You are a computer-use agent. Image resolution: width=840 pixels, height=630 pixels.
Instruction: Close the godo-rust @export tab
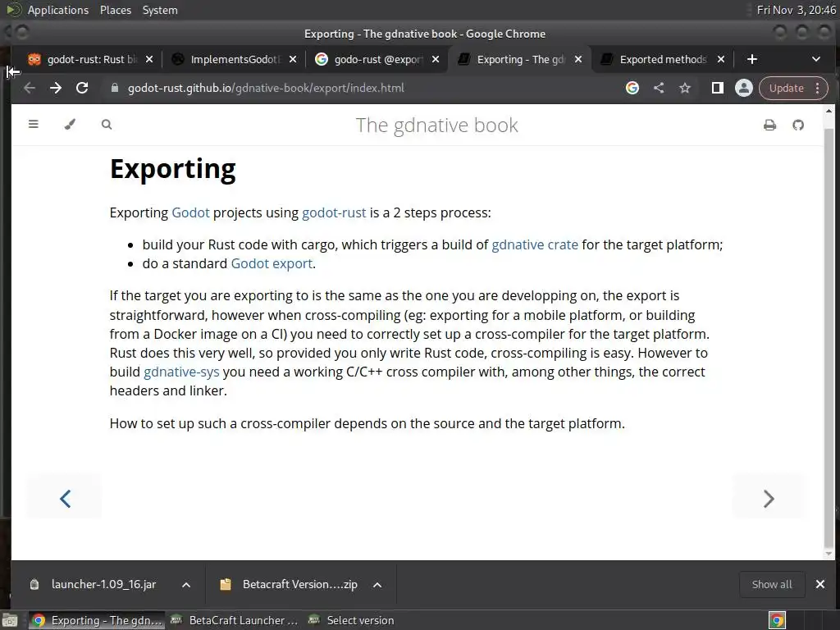(436, 59)
